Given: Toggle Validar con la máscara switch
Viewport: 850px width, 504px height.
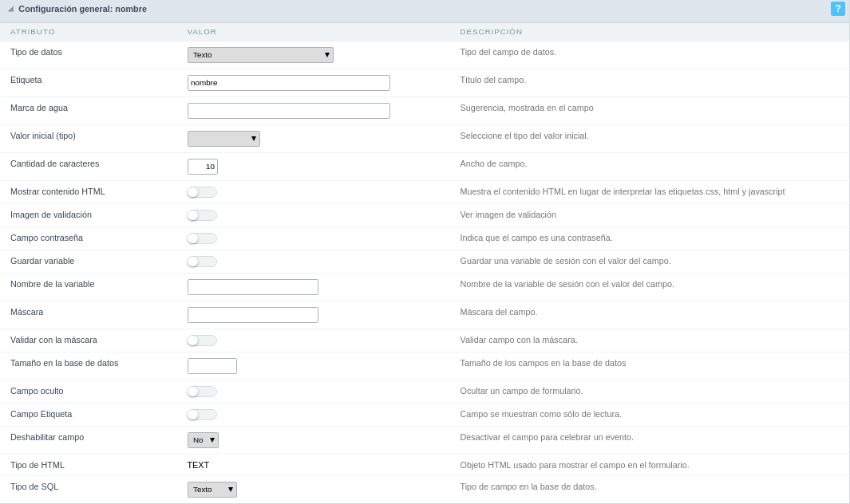Looking at the screenshot, I should (202, 341).
